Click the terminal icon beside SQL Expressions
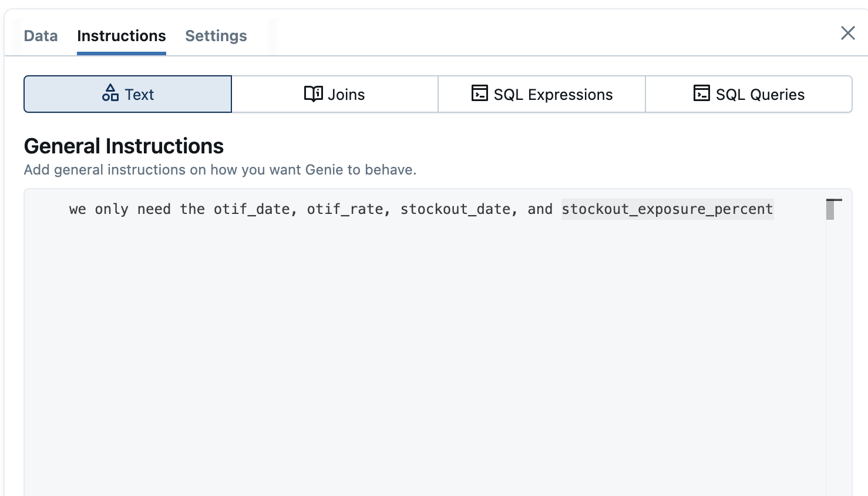868x496 pixels. tap(479, 93)
